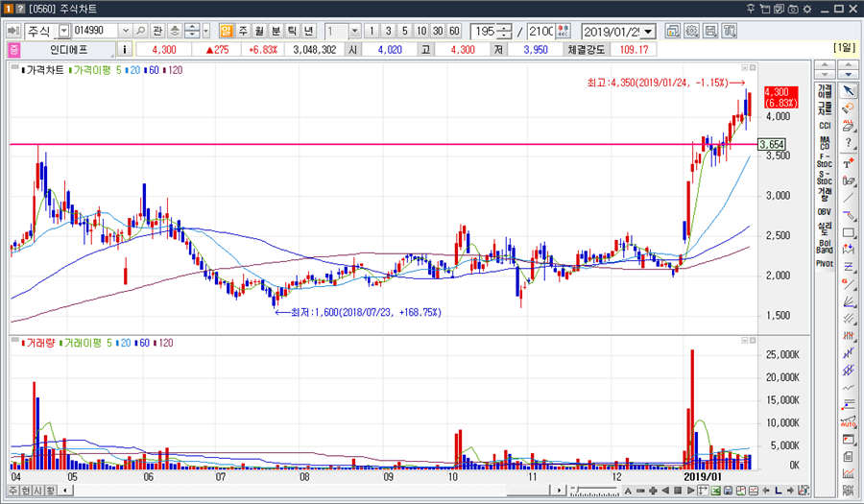Image resolution: width=864 pixels, height=504 pixels.
Task: Click the magnifier search icon beside stock code
Action: pyautogui.click(x=140, y=31)
